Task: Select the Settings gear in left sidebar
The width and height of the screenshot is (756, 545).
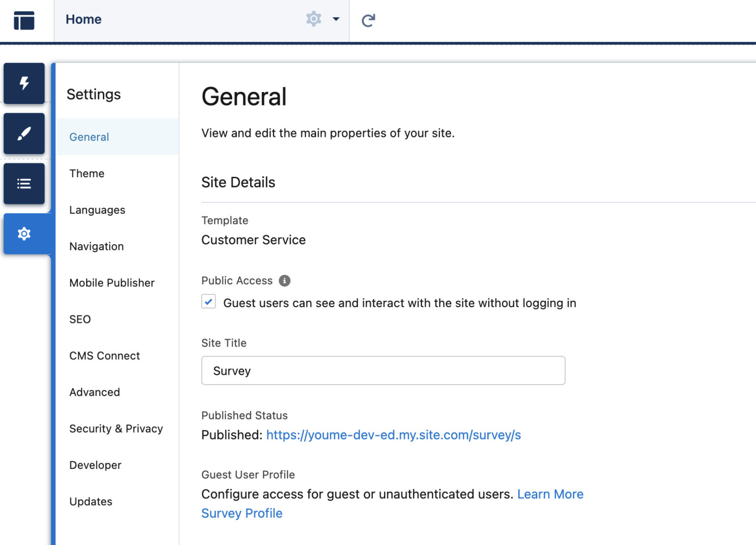Action: tap(24, 234)
